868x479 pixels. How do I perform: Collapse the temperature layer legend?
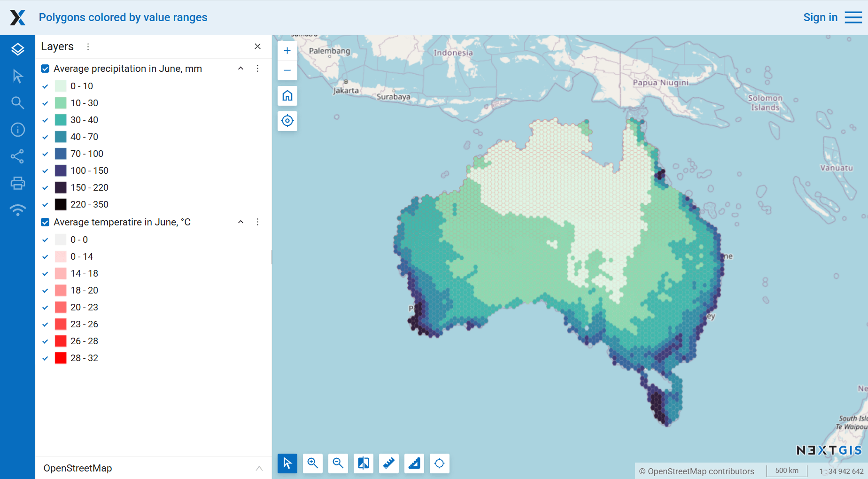click(x=240, y=222)
